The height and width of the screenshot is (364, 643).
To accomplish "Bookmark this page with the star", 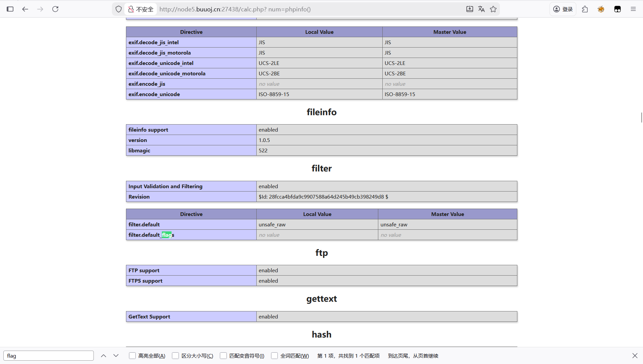I will coord(493,9).
